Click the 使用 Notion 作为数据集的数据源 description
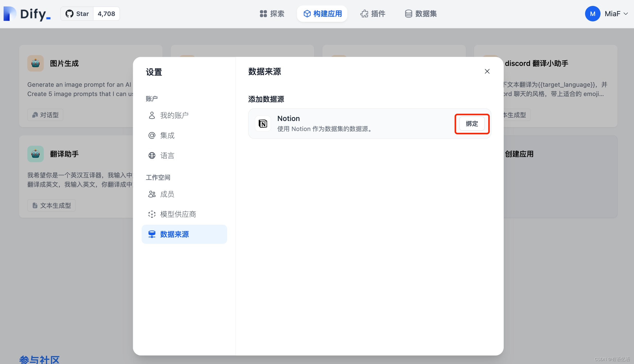 [325, 129]
